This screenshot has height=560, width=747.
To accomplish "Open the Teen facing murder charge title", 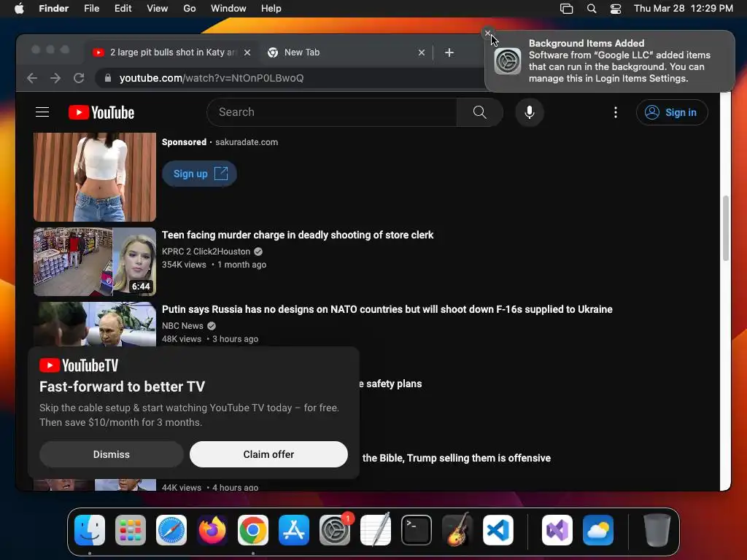I will [x=298, y=235].
